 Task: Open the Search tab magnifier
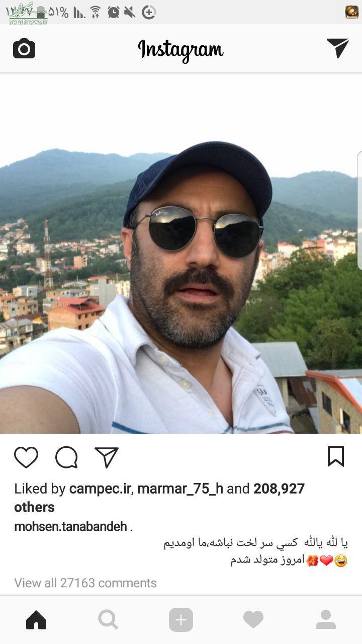point(108,620)
